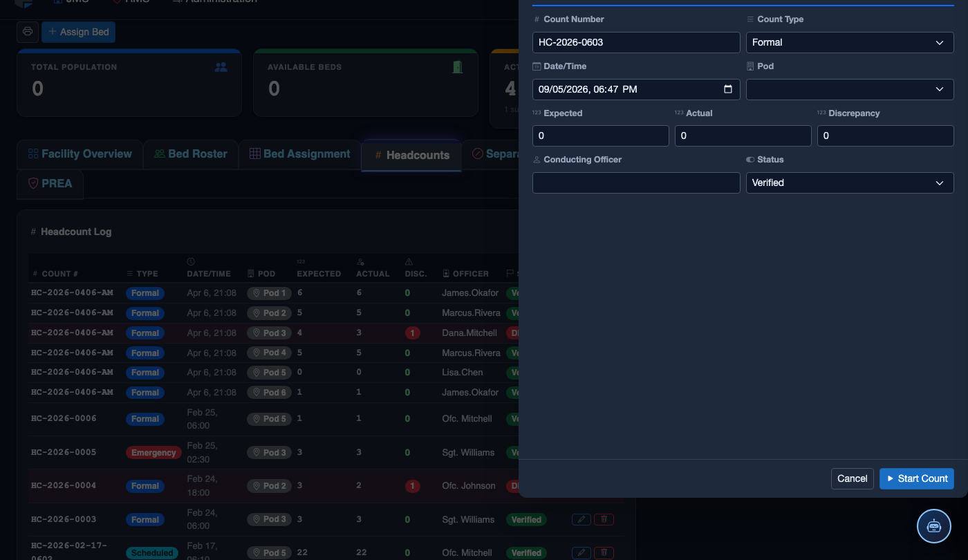Viewport: 968px width, 560px height.
Task: Click the Pod 4 badge in the log
Action: tap(268, 353)
